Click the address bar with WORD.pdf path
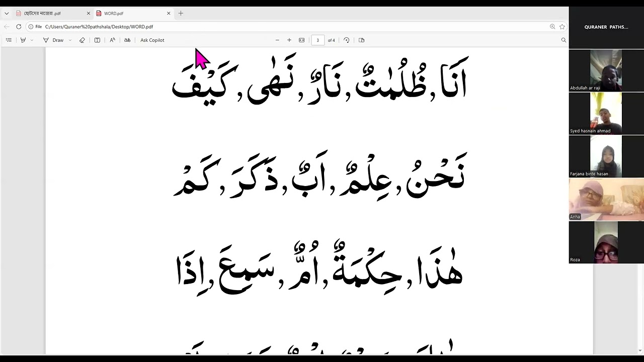Image resolution: width=644 pixels, height=362 pixels. [99, 27]
